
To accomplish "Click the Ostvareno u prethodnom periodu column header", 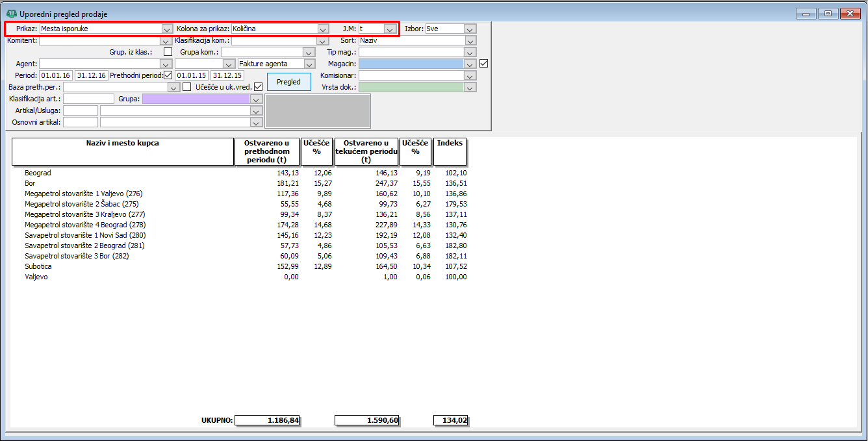I will (x=267, y=151).
